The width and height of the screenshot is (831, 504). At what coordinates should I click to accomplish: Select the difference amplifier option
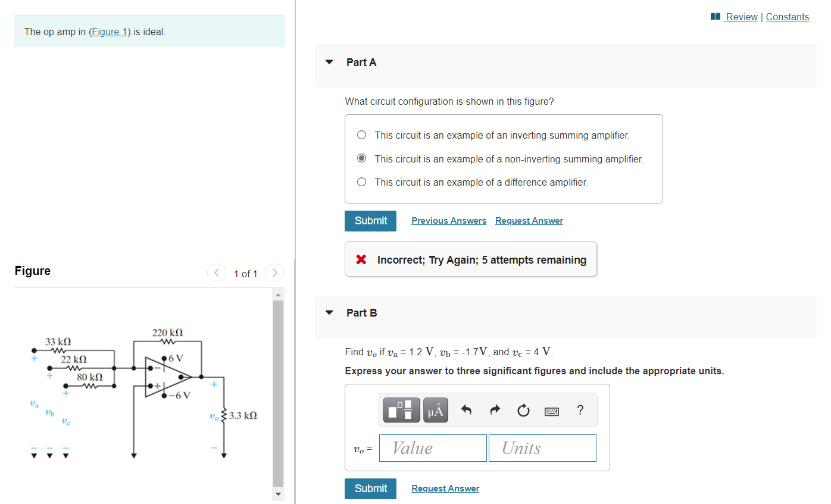pos(361,181)
